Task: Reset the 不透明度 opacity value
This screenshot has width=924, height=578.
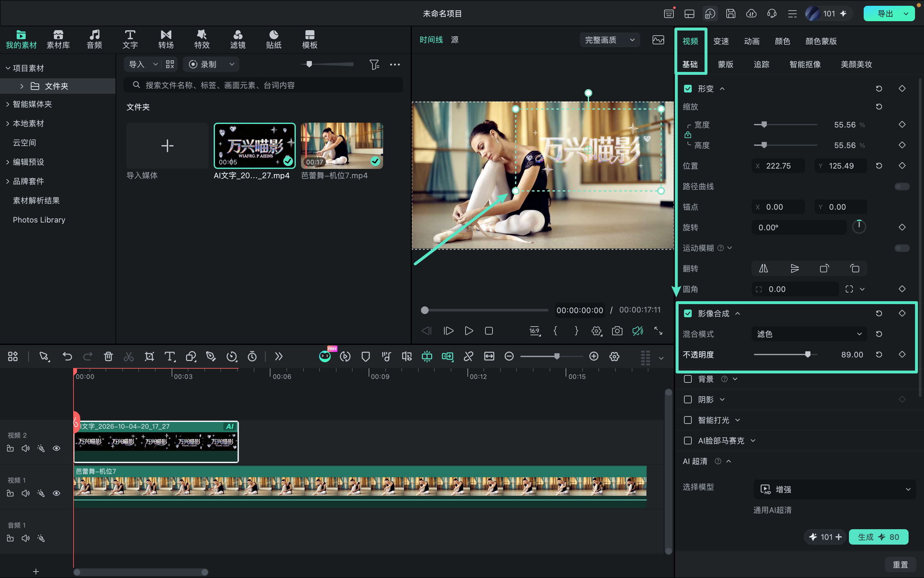Action: (879, 355)
